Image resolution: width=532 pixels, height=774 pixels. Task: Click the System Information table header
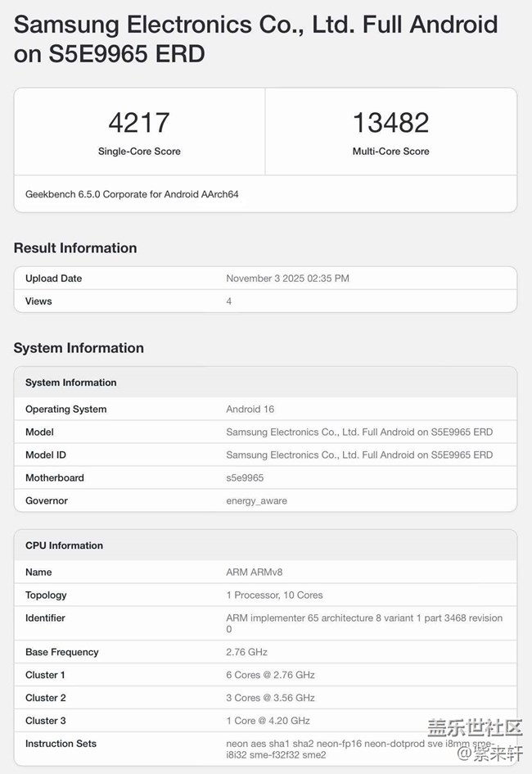[71, 382]
